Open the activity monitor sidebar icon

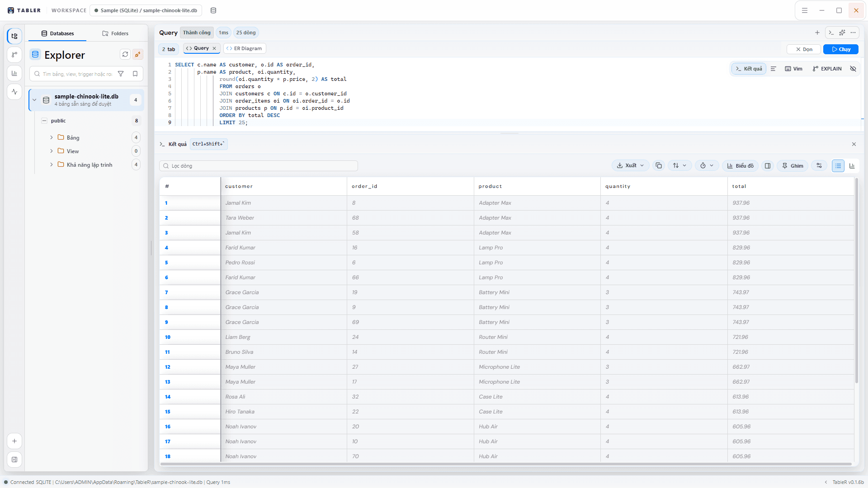[x=14, y=92]
